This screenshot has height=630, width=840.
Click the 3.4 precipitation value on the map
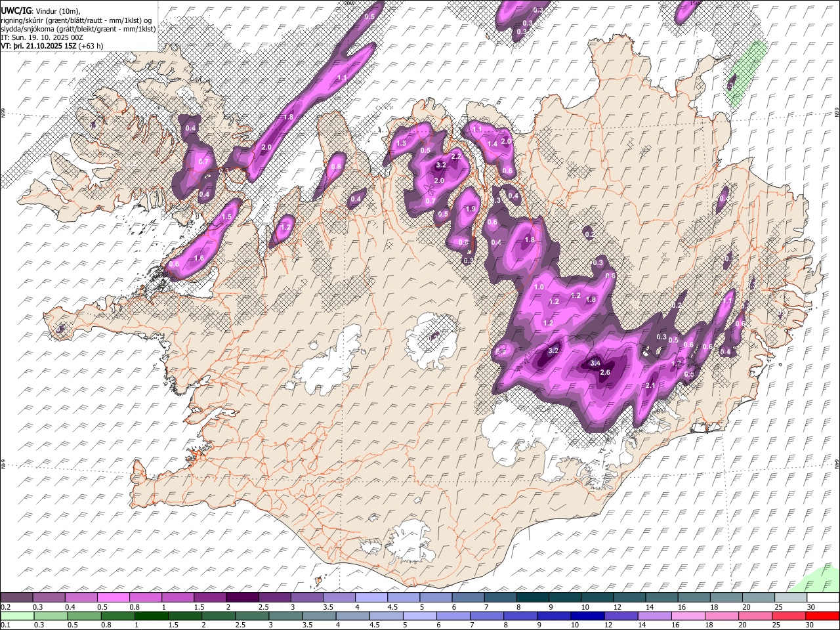[x=595, y=363]
